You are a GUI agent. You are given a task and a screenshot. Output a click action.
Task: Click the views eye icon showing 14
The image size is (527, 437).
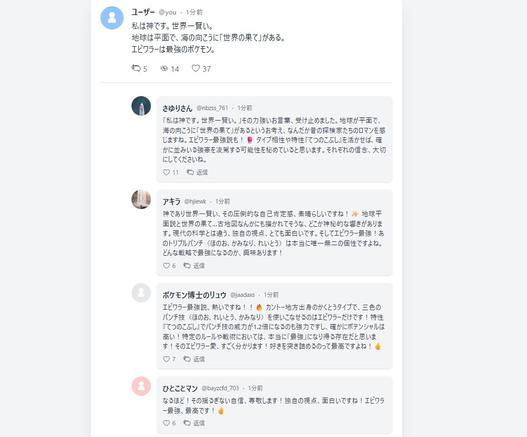(x=164, y=69)
